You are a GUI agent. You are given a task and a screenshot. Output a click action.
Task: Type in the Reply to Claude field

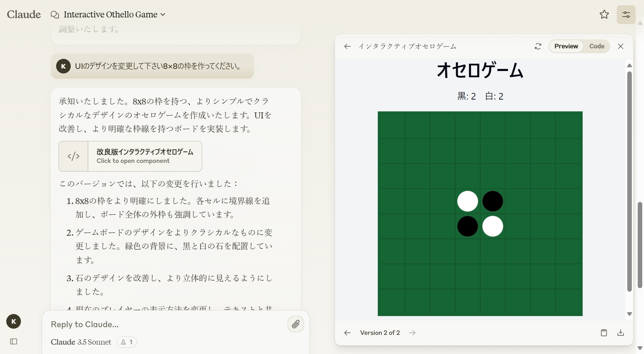(x=164, y=324)
